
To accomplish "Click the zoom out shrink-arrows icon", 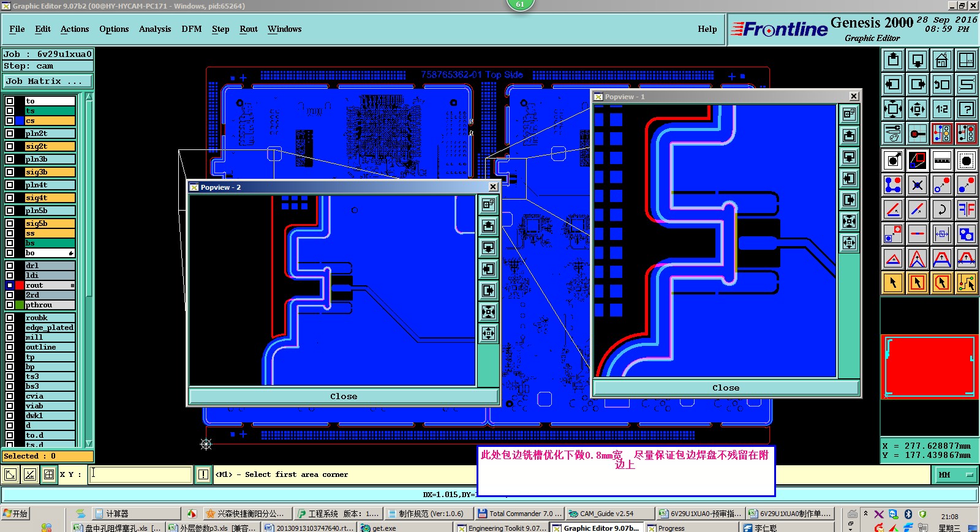I will pos(918,109).
